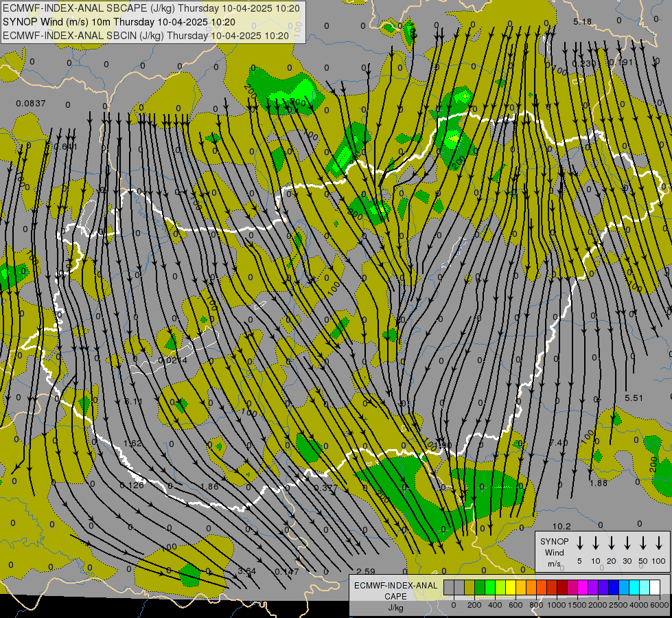Click the 2.59 value on the map
This screenshot has width=672, height=618.
[x=366, y=571]
